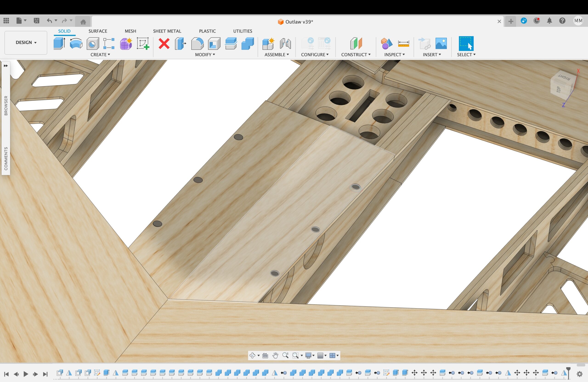Click the red Delete X icon

(x=164, y=44)
